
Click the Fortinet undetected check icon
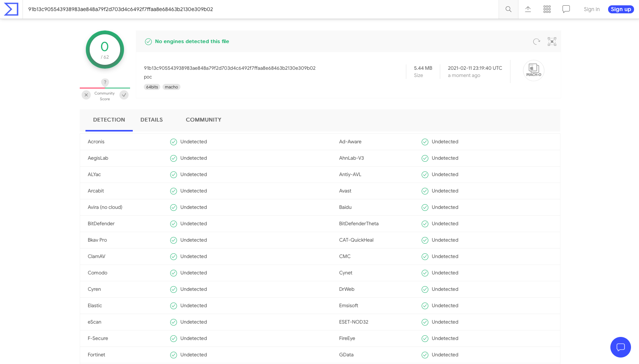pos(174,355)
